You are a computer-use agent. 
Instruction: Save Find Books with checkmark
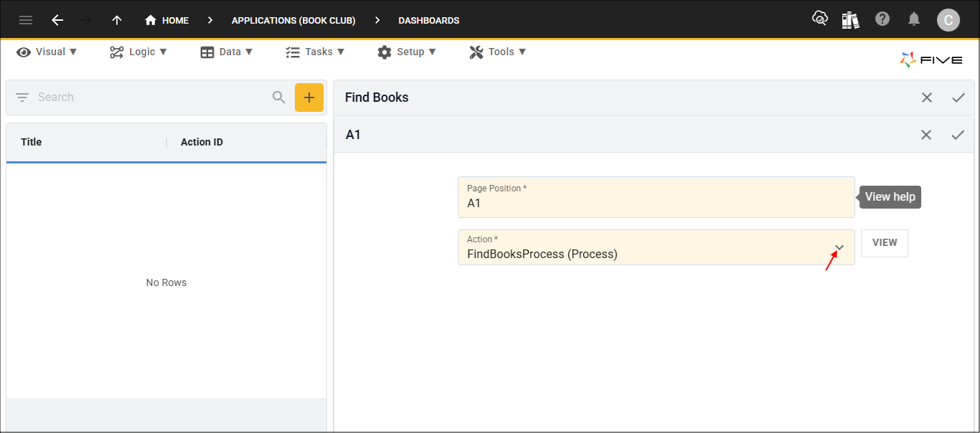(x=958, y=97)
